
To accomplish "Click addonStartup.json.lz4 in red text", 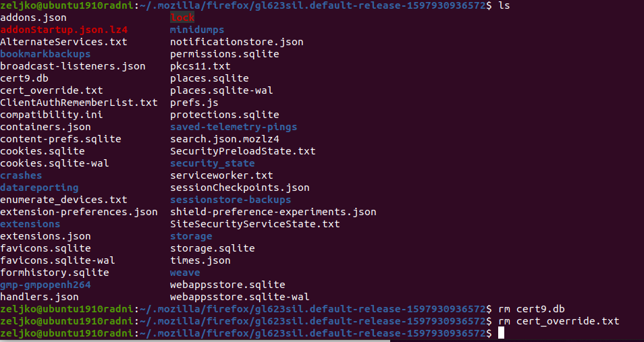I will click(x=63, y=30).
